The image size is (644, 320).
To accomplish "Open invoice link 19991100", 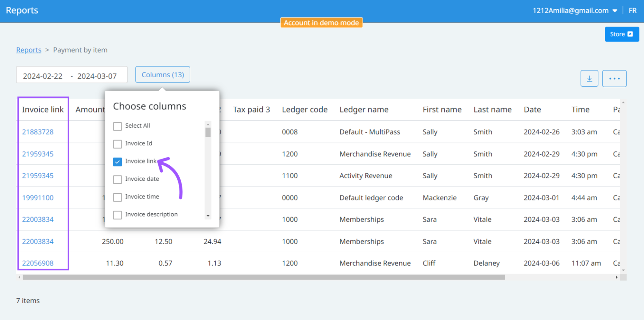I will [x=38, y=198].
